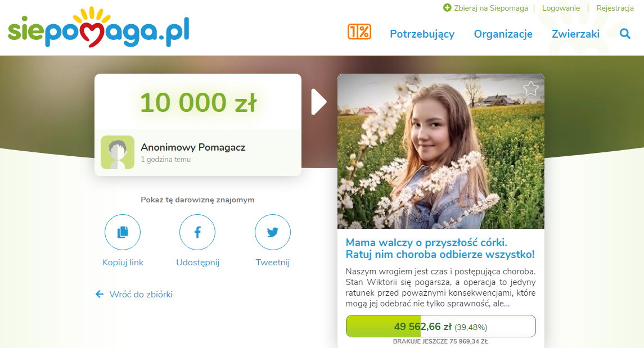
Task: Click the 1% tax donation icon
Action: 359,31
